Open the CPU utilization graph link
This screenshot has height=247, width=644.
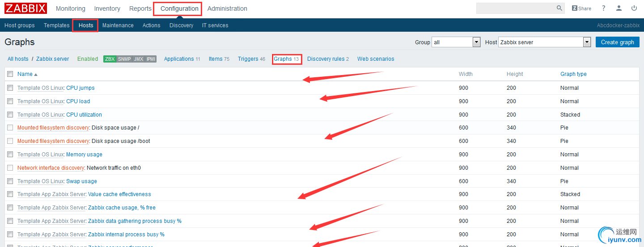pos(84,115)
